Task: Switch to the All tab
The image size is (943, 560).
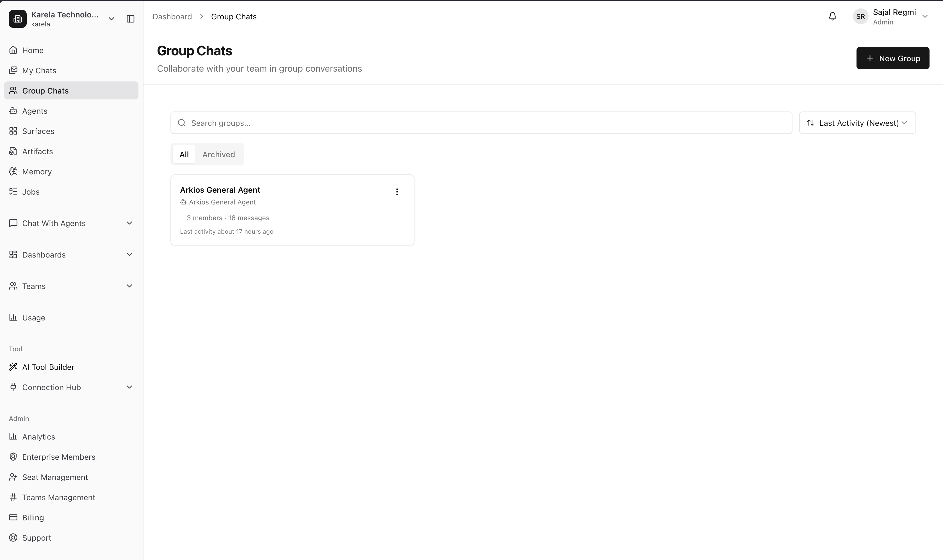Action: pyautogui.click(x=184, y=154)
